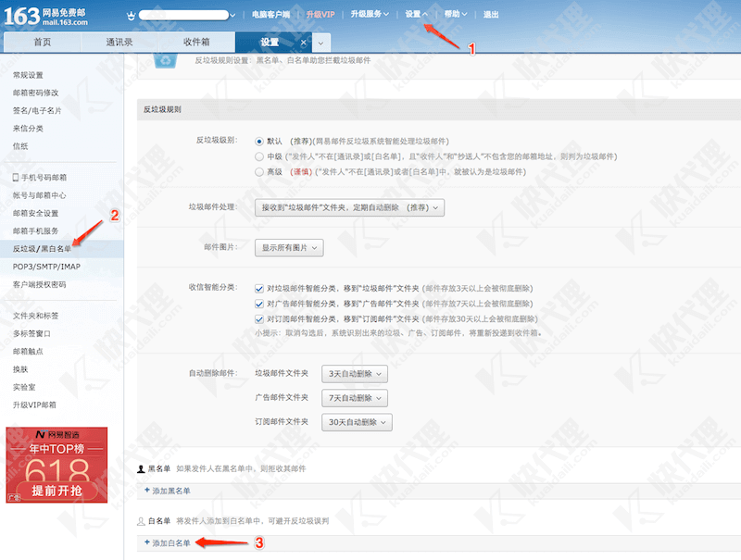Viewport: 741px width, 560px height.
Task: Select the 中级 anti-spam level radio button
Action: (258, 156)
